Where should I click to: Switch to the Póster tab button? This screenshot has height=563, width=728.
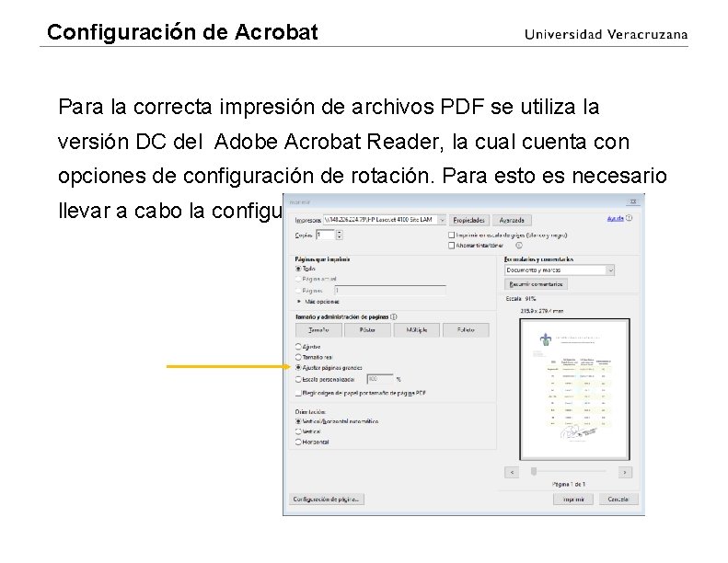coord(368,330)
